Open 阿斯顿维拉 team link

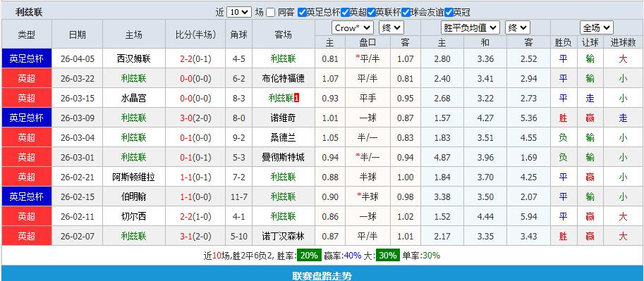pyautogui.click(x=133, y=177)
